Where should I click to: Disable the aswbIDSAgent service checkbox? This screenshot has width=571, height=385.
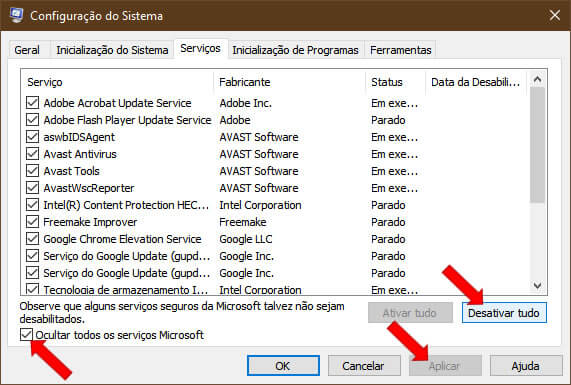pyautogui.click(x=32, y=137)
